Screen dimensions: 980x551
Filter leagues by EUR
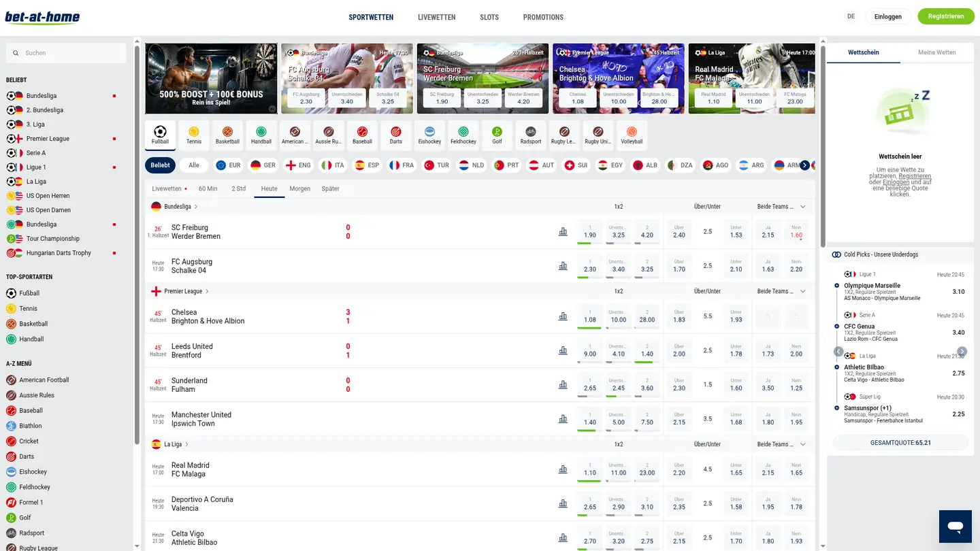[228, 165]
